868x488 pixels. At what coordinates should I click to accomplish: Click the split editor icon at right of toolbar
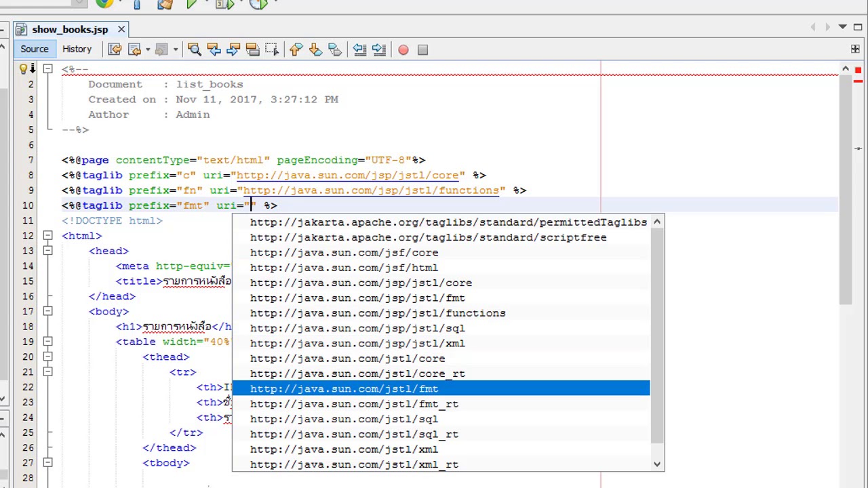[855, 49]
